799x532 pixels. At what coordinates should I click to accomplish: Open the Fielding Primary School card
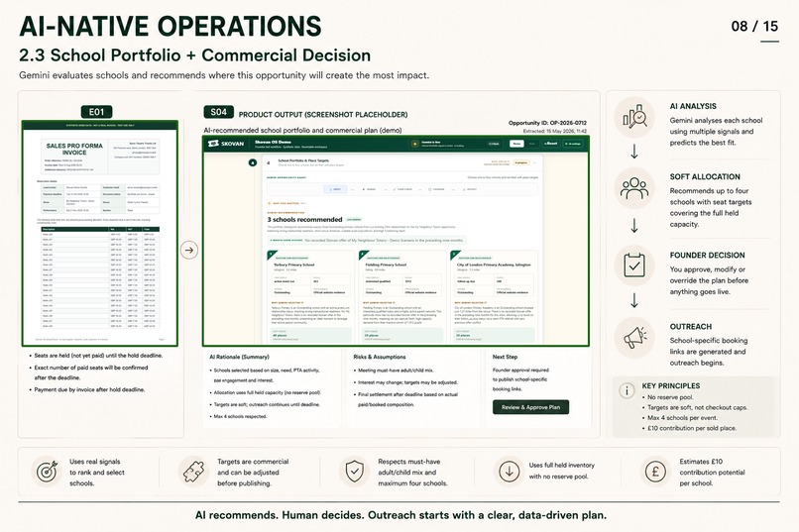[401, 296]
